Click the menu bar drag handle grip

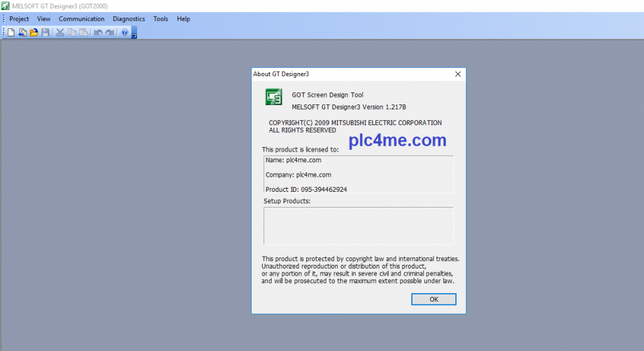click(4, 19)
